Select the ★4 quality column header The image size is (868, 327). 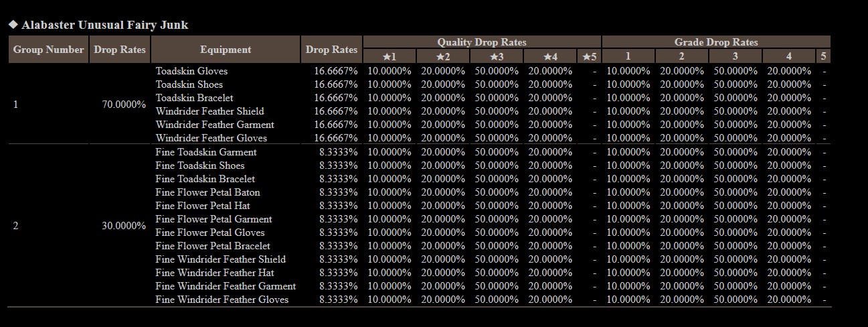[x=550, y=56]
